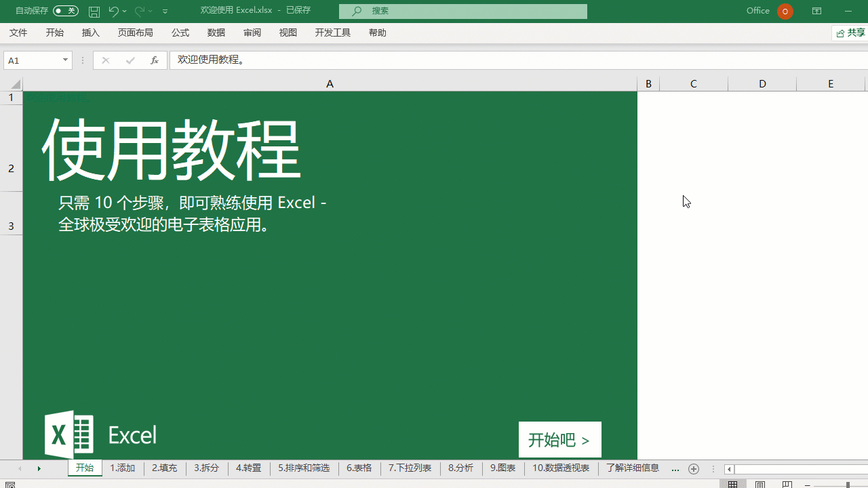
Task: Switch to Page Layout view icon
Action: 760,485
